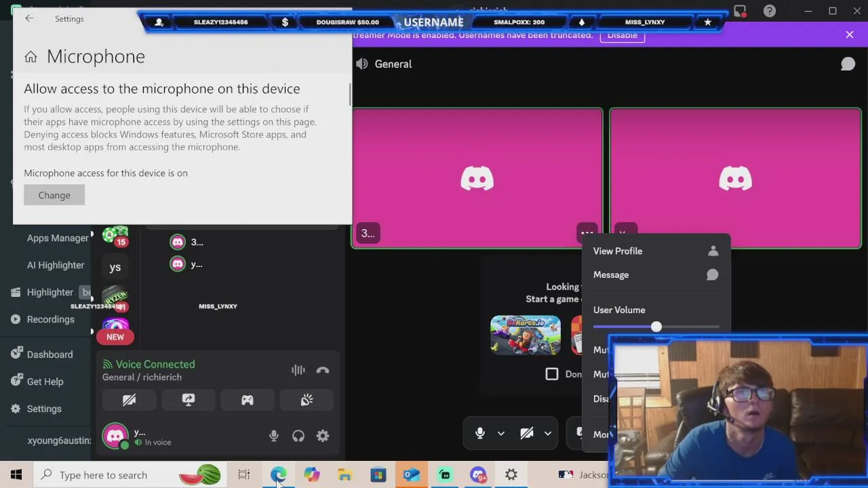
Task: Click the Discord noise suppression waveform icon
Action: (x=298, y=370)
